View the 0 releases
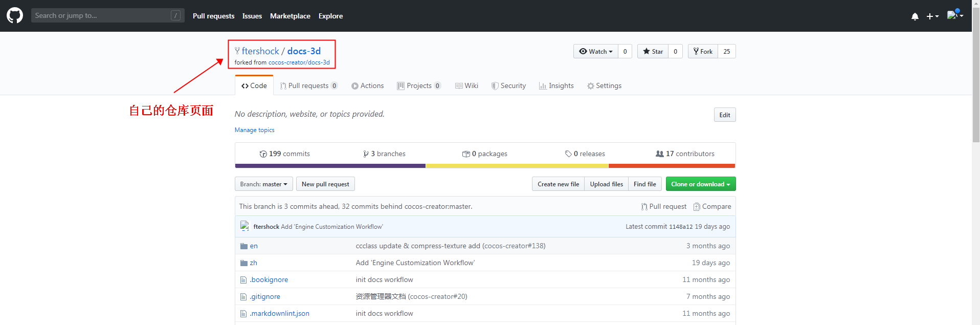Viewport: 980px width, 325px height. [585, 154]
